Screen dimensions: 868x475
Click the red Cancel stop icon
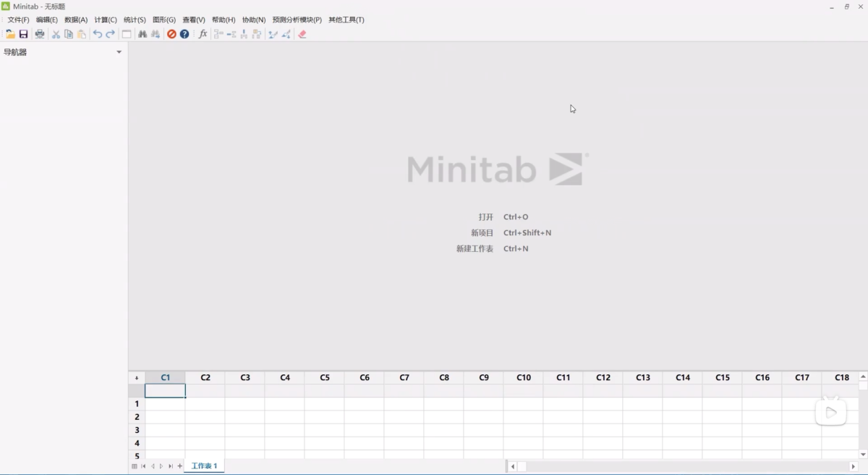(171, 34)
